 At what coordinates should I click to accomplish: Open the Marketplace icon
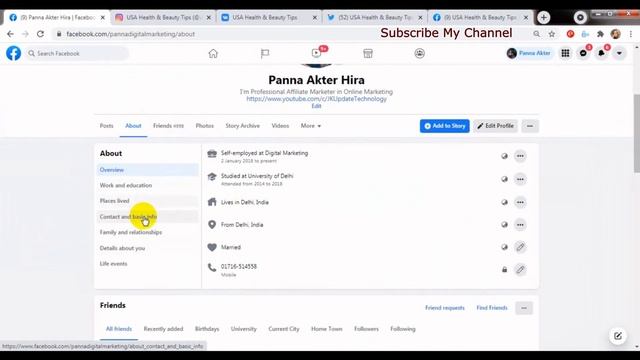coord(368,53)
